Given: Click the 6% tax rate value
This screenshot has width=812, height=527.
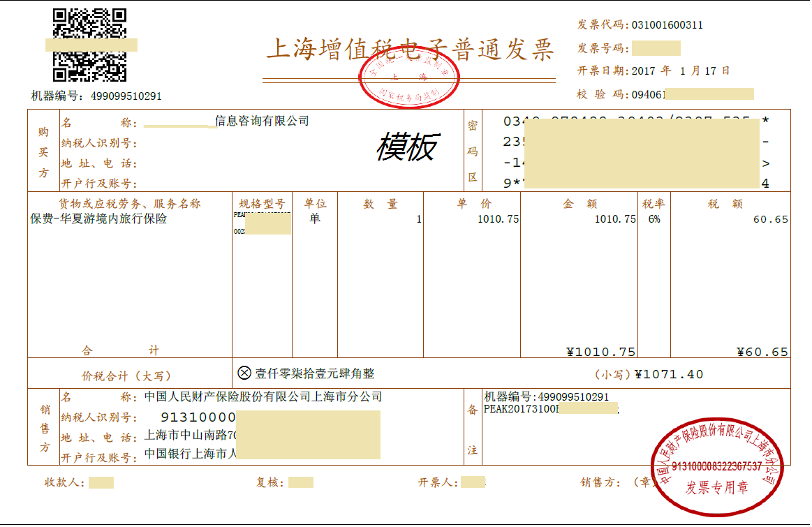Looking at the screenshot, I should [x=654, y=219].
